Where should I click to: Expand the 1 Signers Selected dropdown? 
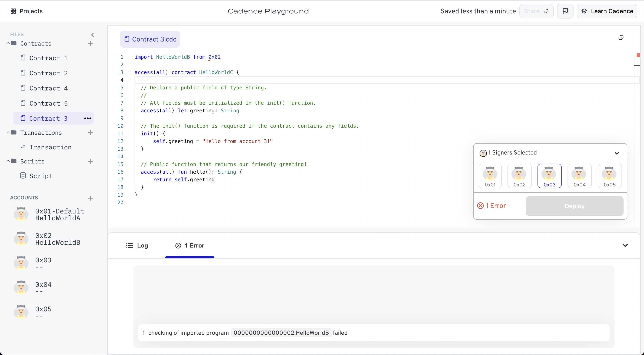point(617,153)
